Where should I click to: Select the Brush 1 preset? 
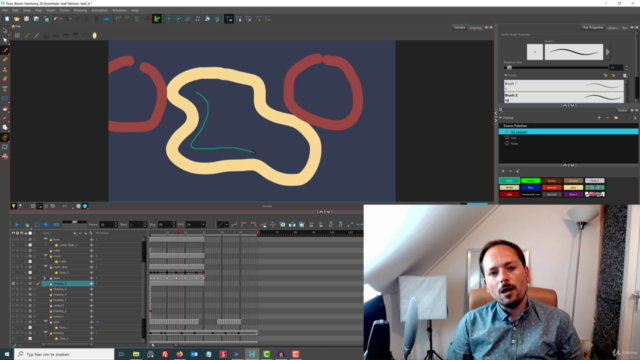[564, 85]
